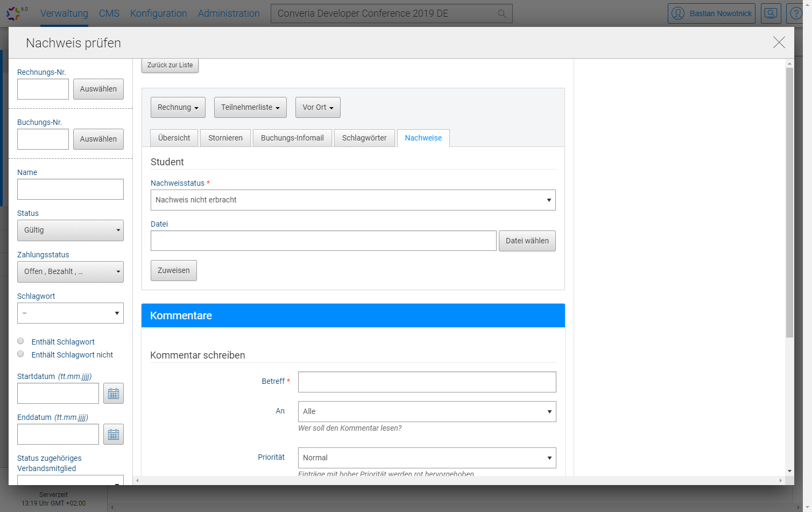The image size is (812, 512).
Task: Select 'Enthält Schlagwort' radio button
Action: [20, 341]
